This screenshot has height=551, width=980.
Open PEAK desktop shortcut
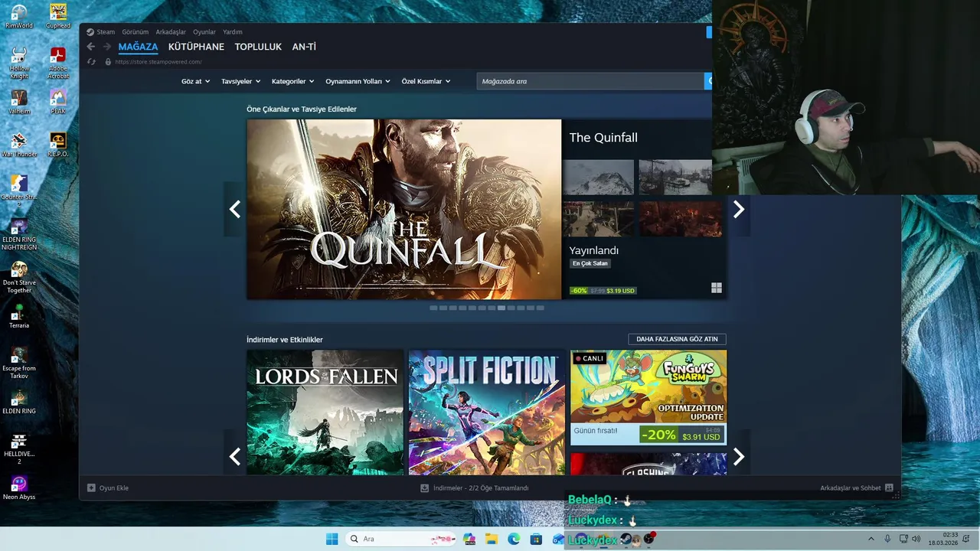[58, 102]
